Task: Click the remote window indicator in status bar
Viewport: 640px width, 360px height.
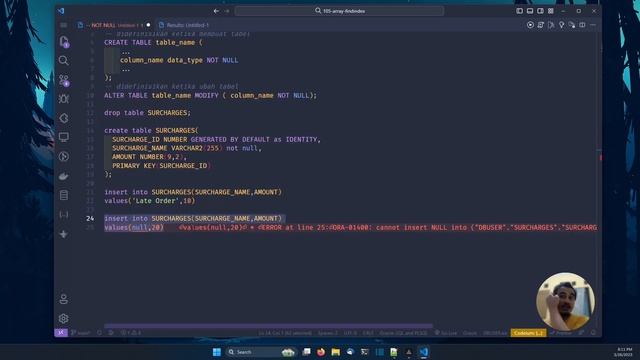Action: [61, 333]
